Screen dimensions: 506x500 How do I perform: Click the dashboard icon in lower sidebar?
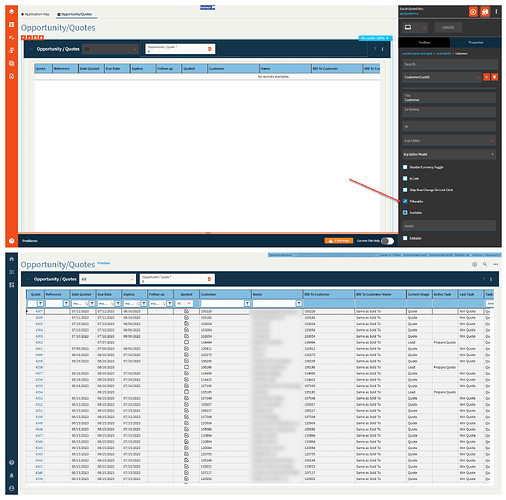(12, 285)
